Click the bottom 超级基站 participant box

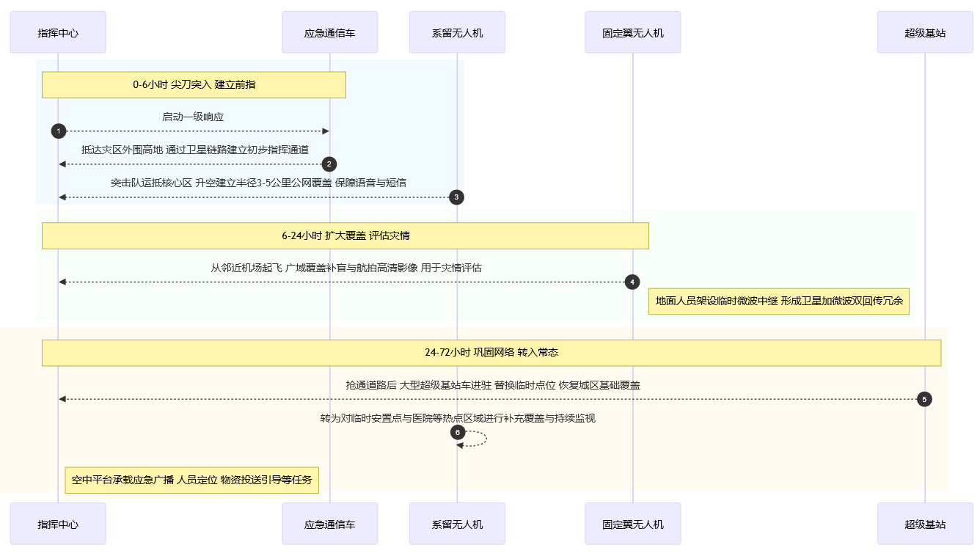pyautogui.click(x=925, y=524)
